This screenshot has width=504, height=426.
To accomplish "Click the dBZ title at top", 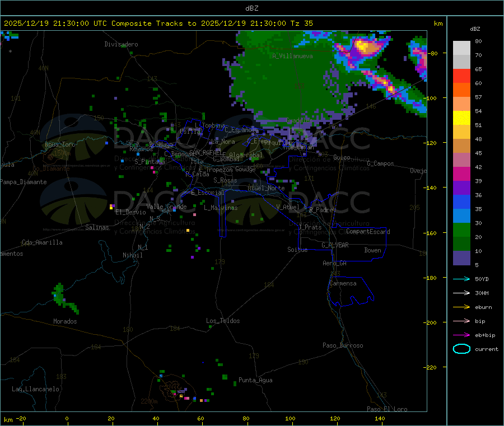I will [x=251, y=8].
